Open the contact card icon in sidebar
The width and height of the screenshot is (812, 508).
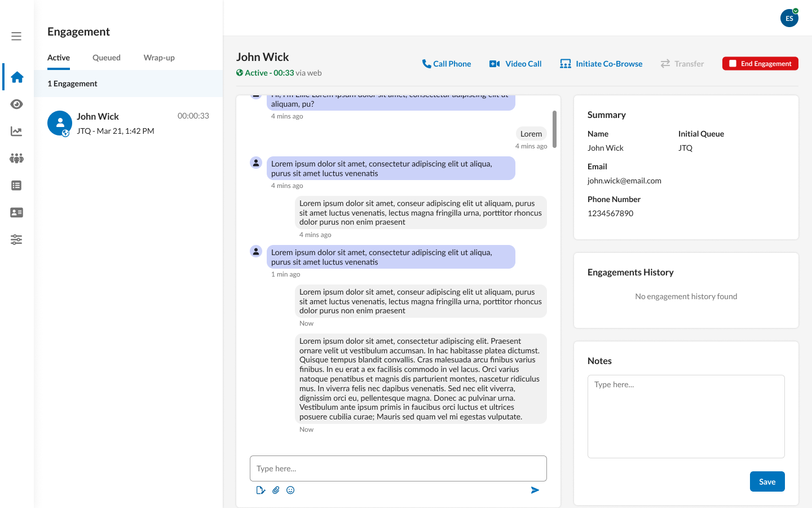(x=16, y=212)
